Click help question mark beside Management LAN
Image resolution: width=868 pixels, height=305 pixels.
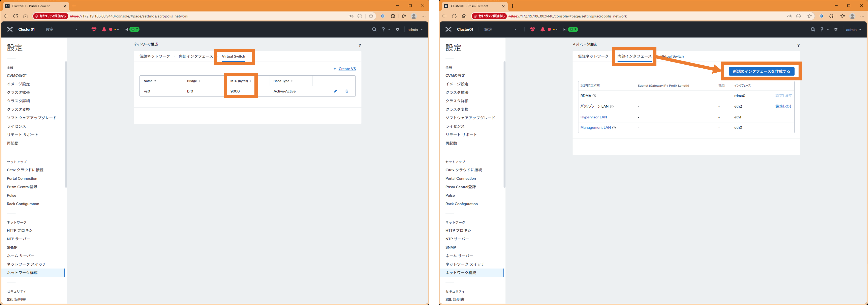(x=614, y=128)
